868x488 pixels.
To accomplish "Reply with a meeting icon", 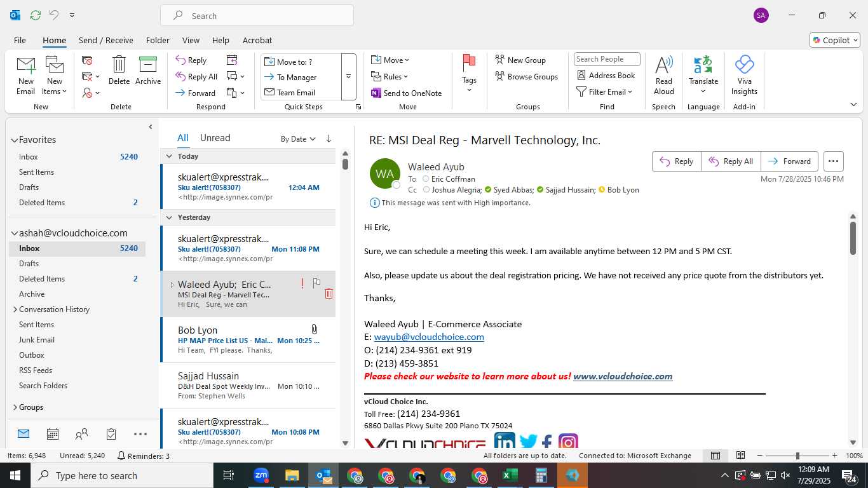I will click(232, 60).
